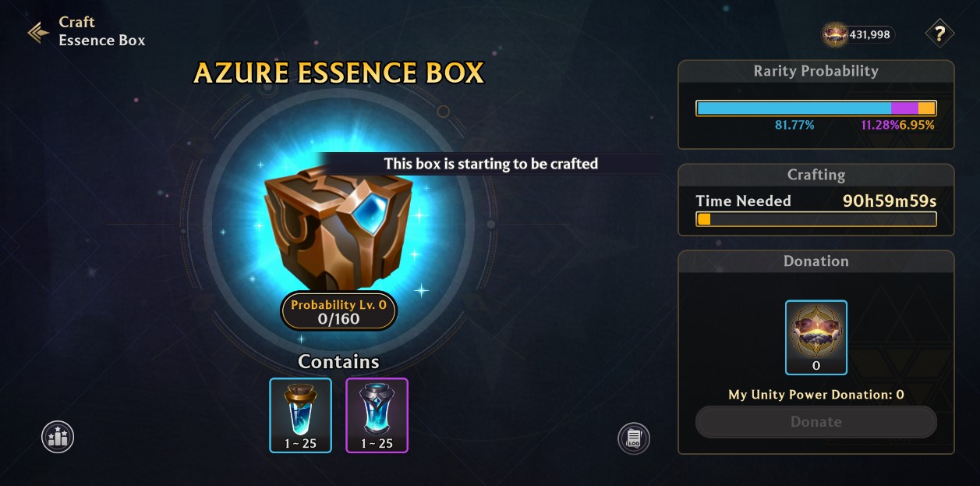The width and height of the screenshot is (980, 486).
Task: Click the crafting time progress bar
Action: [816, 220]
